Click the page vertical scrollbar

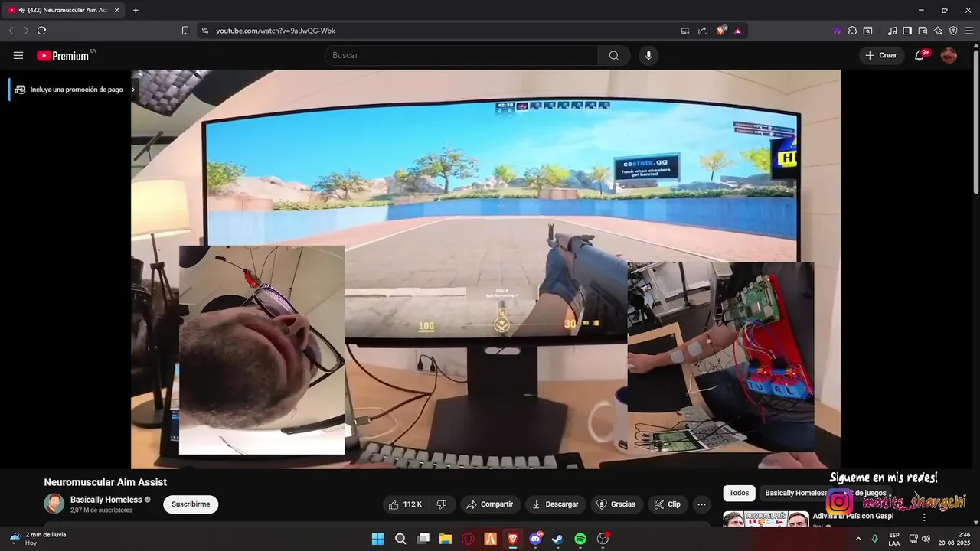click(976, 122)
